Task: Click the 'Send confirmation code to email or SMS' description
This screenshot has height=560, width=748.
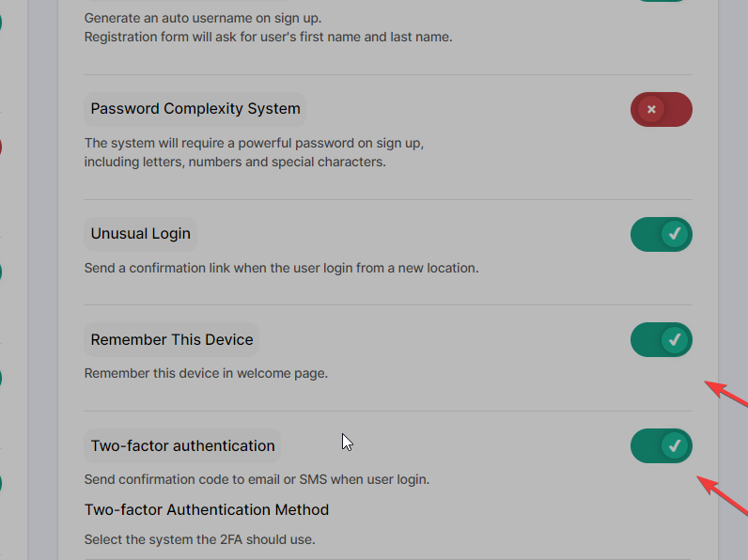Action: (257, 479)
